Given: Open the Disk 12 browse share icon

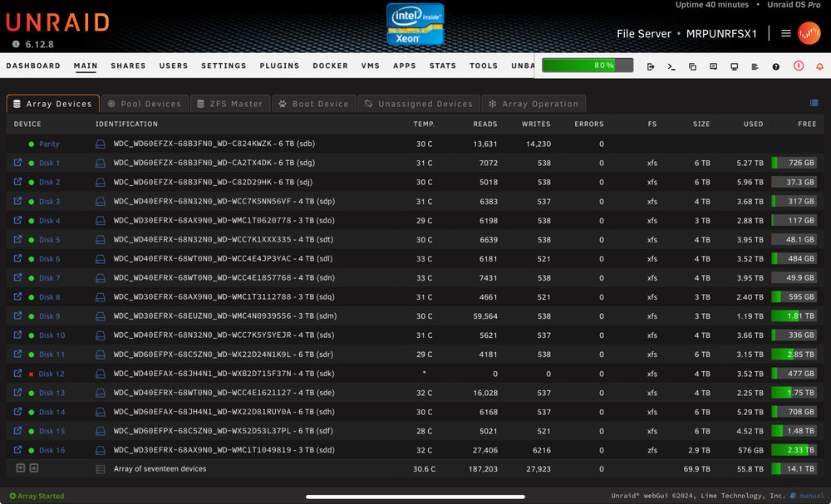Looking at the screenshot, I should click(x=17, y=374).
